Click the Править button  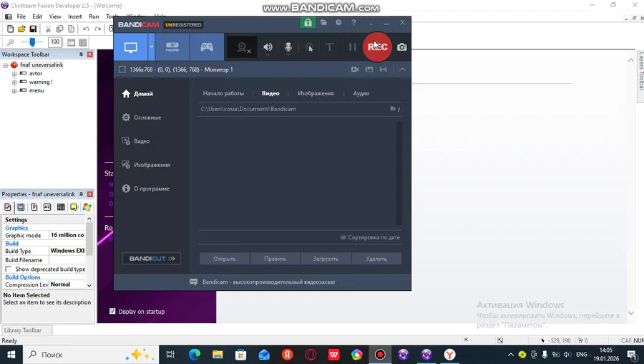coord(275,259)
